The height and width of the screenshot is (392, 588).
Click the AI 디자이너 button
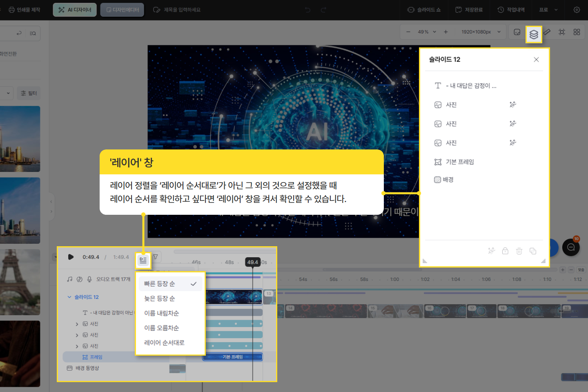75,10
